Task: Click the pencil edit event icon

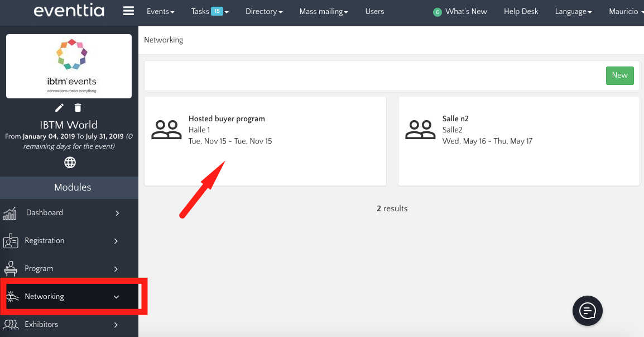Action: 60,108
